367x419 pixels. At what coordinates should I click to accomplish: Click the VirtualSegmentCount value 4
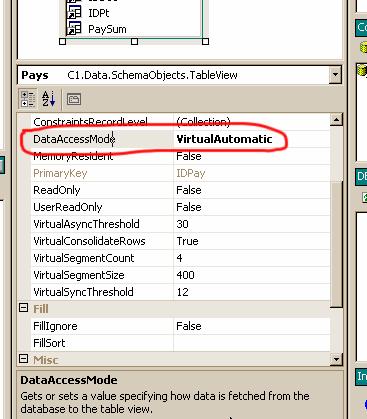[179, 258]
